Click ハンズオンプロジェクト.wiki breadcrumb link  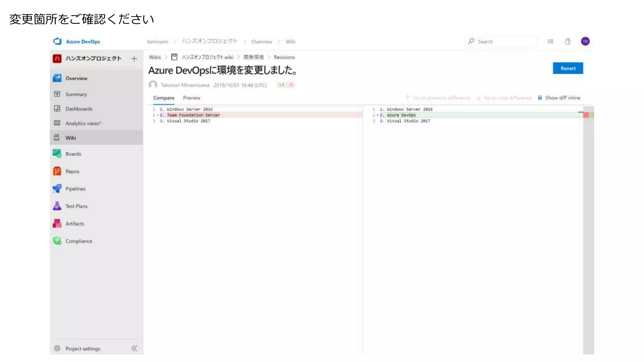pos(208,57)
